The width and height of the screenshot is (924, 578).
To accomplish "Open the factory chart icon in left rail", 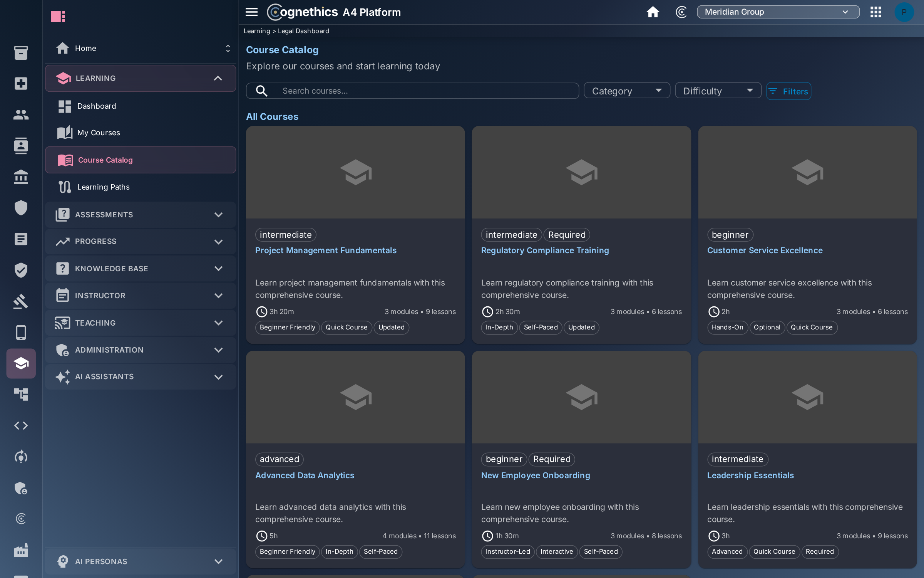I will (x=21, y=550).
